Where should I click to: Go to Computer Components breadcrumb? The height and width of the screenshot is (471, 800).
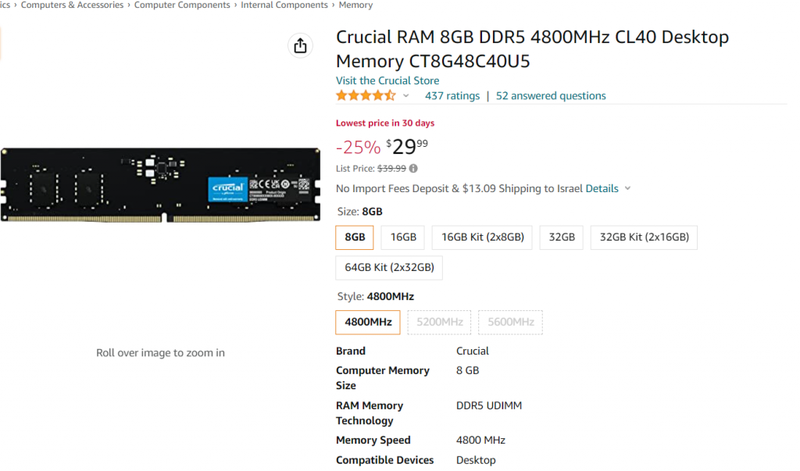[x=182, y=5]
